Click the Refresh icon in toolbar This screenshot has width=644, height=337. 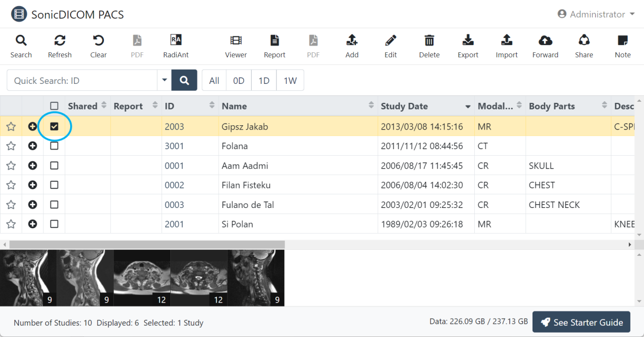[x=60, y=46]
